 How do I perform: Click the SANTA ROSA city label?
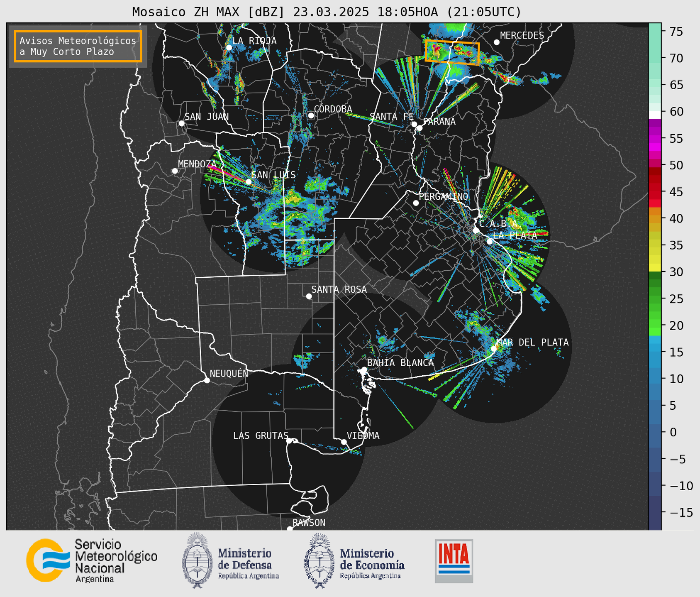[x=339, y=289]
